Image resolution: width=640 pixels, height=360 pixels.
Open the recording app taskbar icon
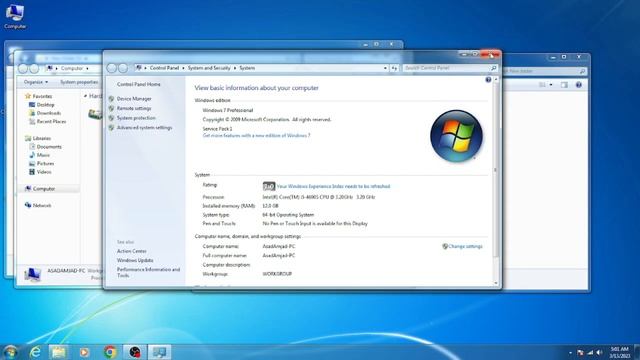pyautogui.click(x=135, y=352)
